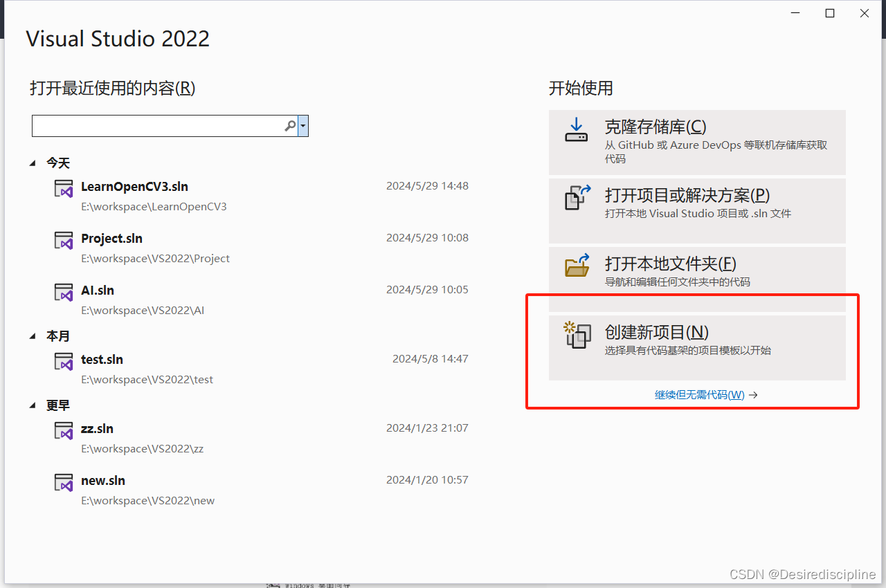Click the Project.sln solution icon

pyautogui.click(x=64, y=241)
